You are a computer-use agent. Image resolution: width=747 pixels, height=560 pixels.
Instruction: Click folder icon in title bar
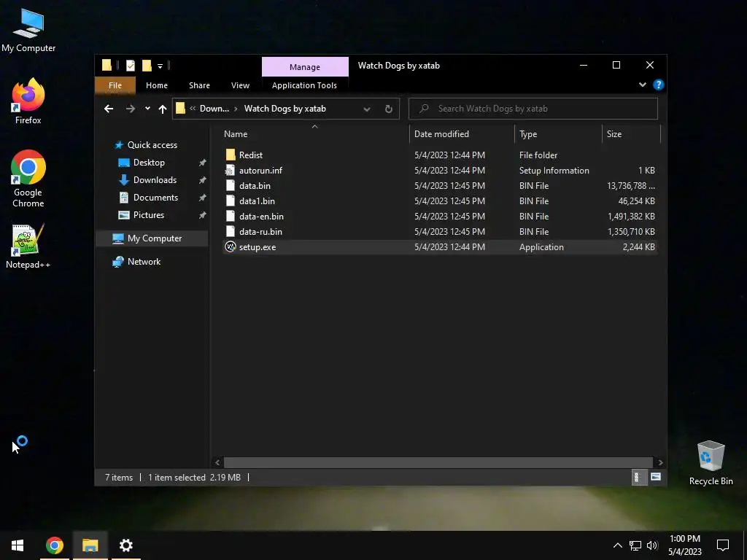click(107, 65)
